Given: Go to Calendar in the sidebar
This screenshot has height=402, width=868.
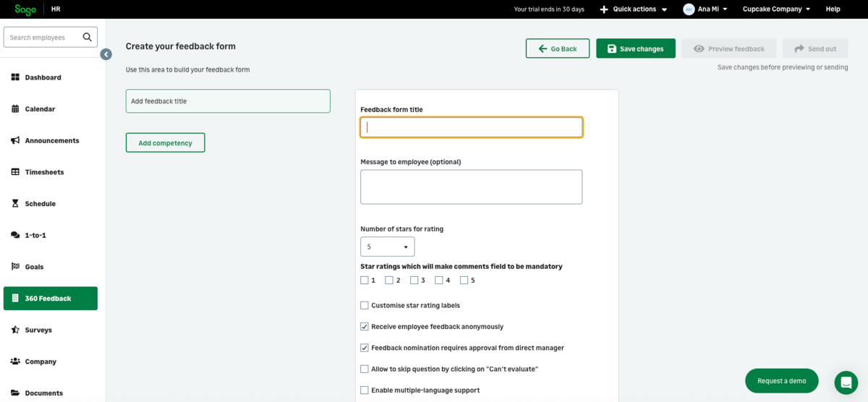Looking at the screenshot, I should (40, 109).
